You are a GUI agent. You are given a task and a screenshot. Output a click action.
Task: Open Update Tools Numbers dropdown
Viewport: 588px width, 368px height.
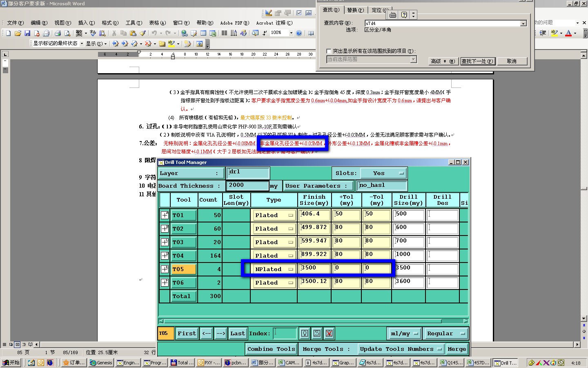(401, 349)
